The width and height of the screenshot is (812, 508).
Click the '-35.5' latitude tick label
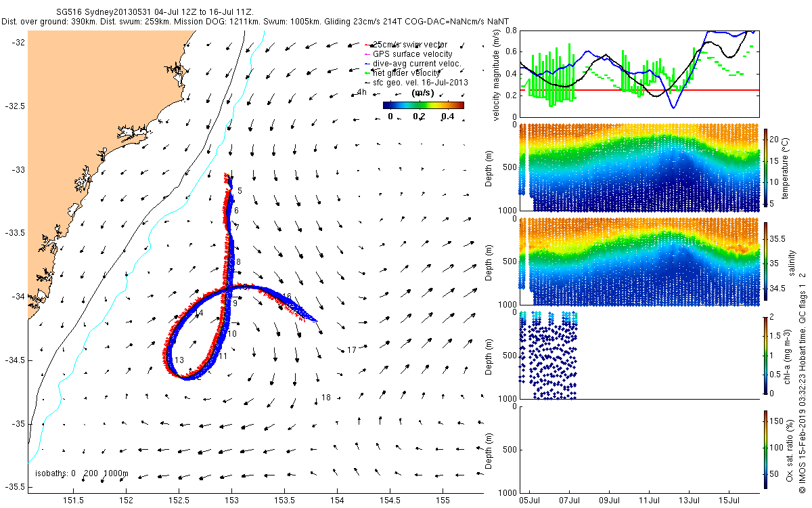point(14,486)
